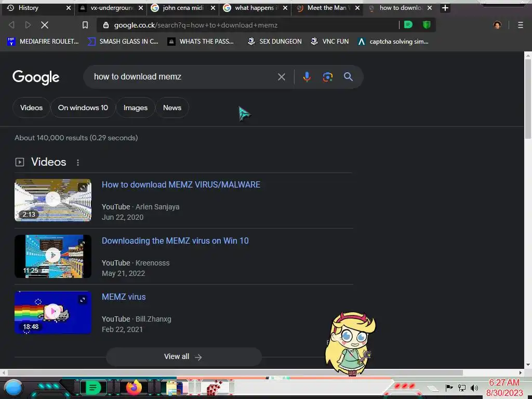Search by image with Google Lens
The height and width of the screenshot is (399, 532).
(327, 77)
